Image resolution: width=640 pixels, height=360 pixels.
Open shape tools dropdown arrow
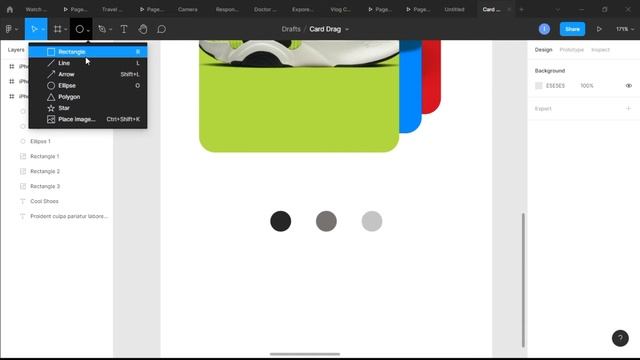pyautogui.click(x=88, y=30)
